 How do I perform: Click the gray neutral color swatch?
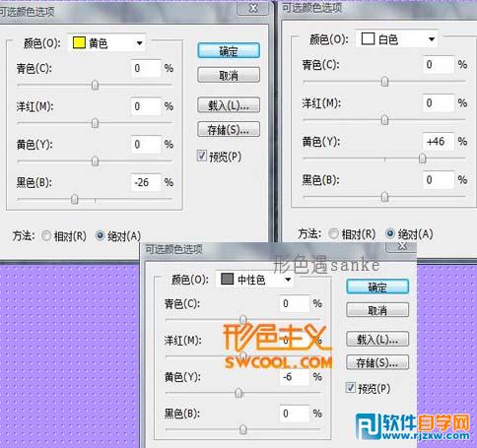coord(227,279)
